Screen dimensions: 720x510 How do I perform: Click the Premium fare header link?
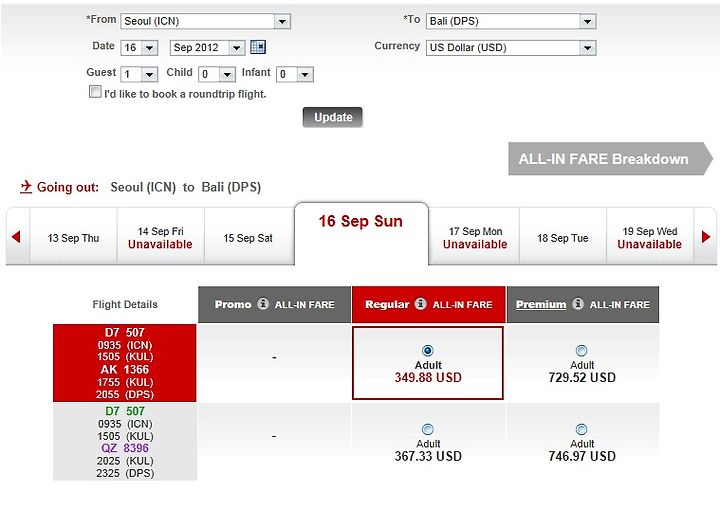[x=541, y=304]
